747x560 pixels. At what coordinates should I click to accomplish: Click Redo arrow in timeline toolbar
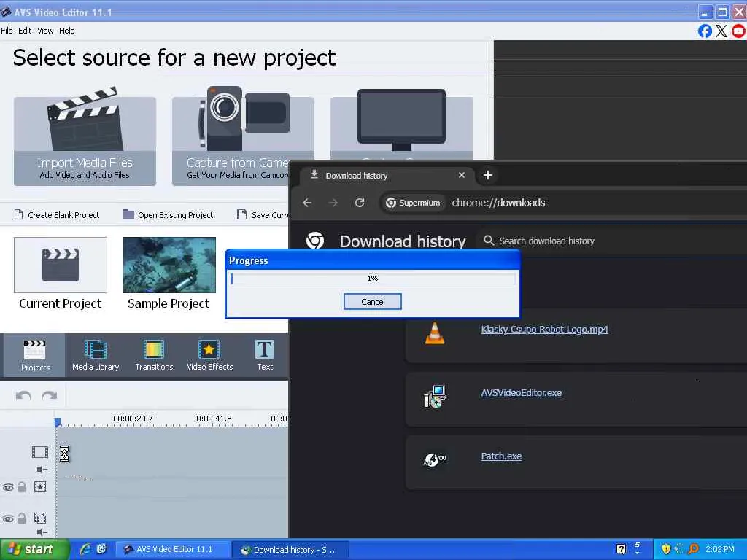(50, 396)
